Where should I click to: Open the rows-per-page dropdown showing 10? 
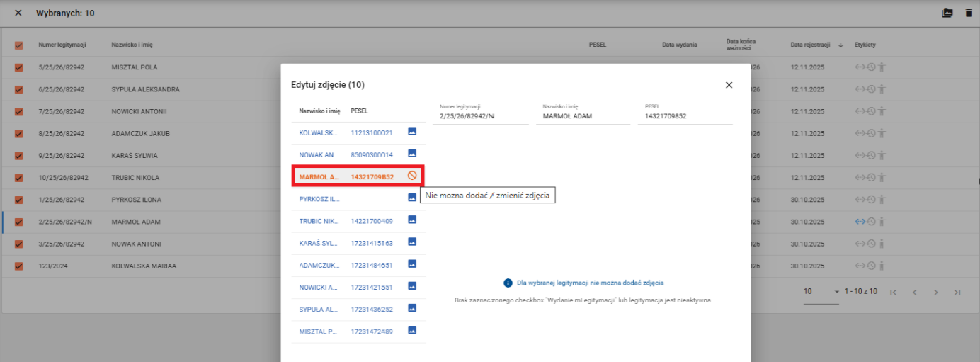tap(821, 292)
